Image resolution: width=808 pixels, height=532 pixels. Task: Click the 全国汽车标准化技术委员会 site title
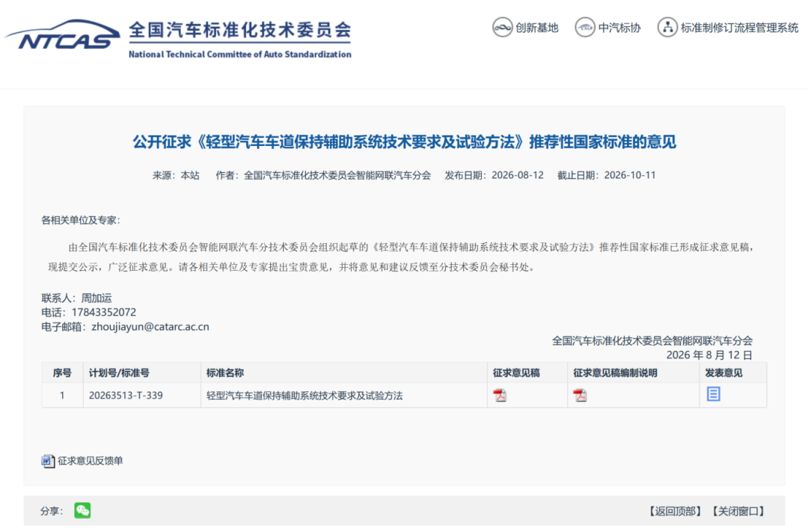(x=240, y=30)
